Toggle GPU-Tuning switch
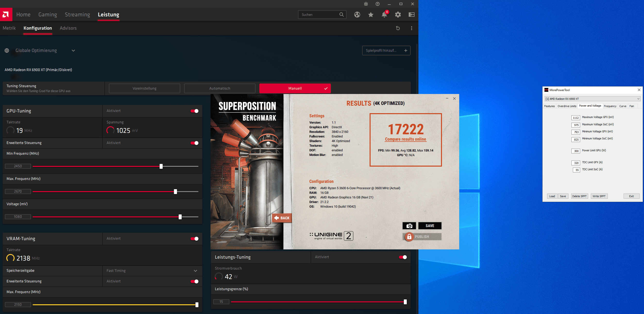 point(195,111)
